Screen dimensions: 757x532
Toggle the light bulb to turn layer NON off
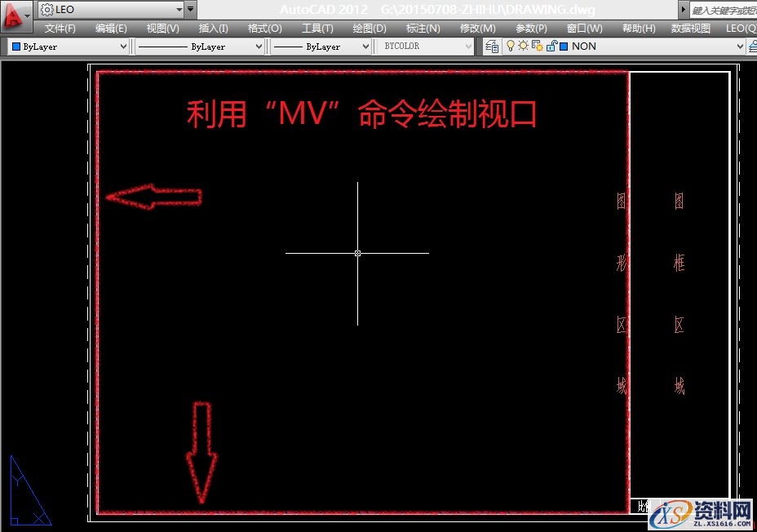point(511,46)
